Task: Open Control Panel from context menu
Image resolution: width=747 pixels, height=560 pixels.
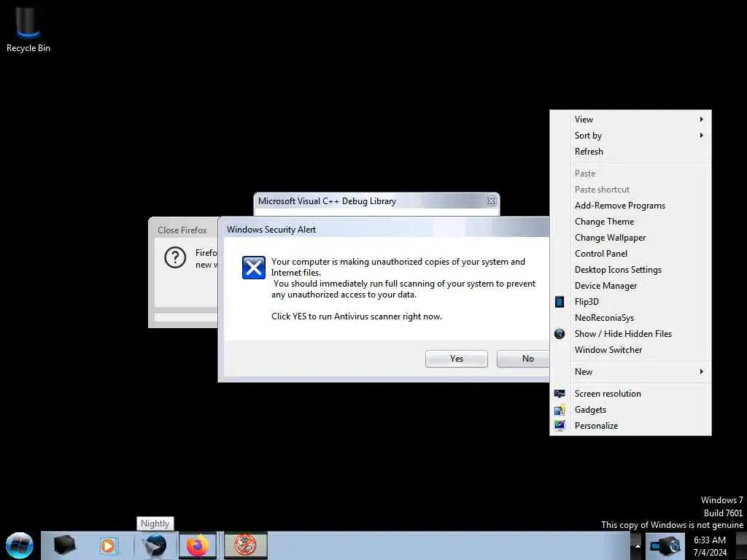Action: pos(631,253)
